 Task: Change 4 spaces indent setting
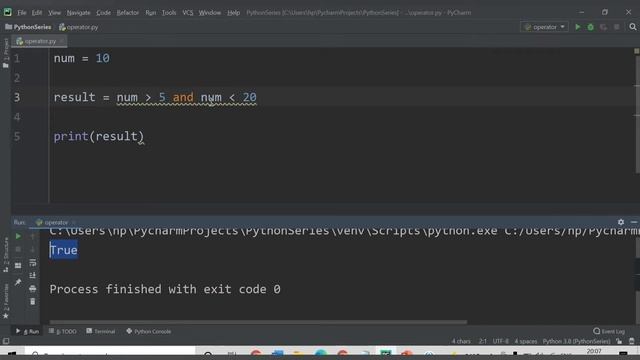click(x=526, y=341)
